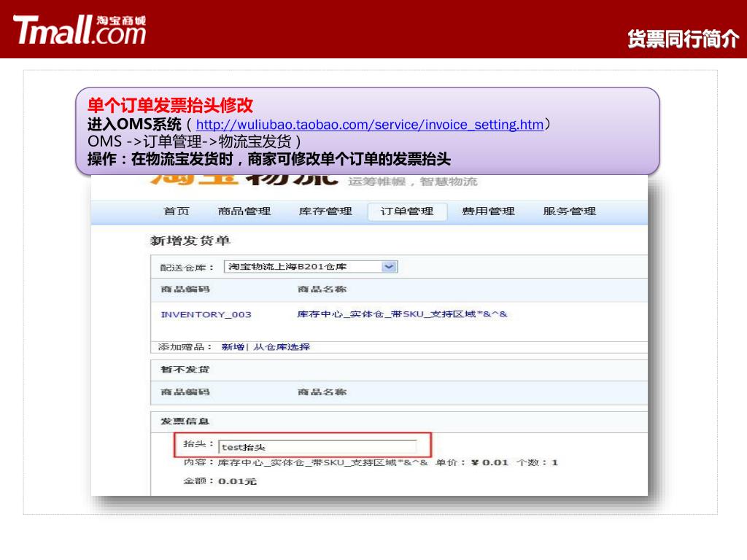Click the 暂不发货 section header
The image size is (747, 560).
tap(185, 370)
